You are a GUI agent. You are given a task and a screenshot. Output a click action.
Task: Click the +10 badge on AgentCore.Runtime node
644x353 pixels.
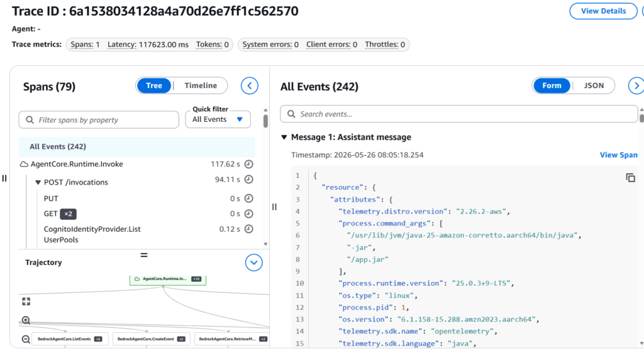click(x=196, y=280)
